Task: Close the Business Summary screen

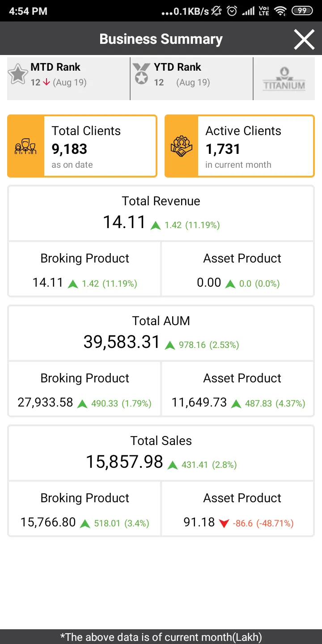Action: pos(304,39)
